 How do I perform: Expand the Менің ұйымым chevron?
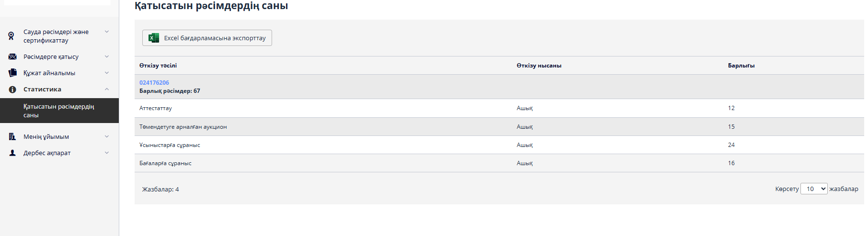[107, 136]
